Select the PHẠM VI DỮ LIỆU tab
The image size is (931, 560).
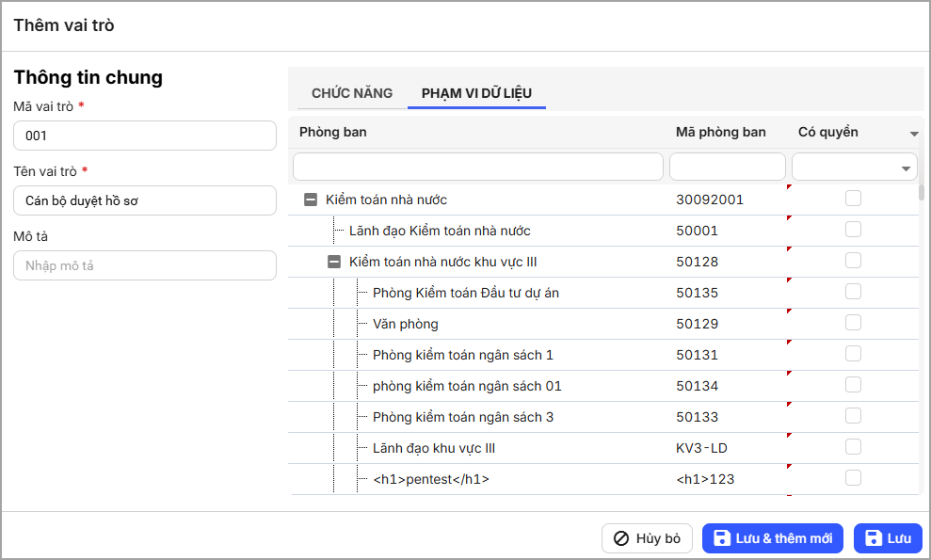coord(476,93)
